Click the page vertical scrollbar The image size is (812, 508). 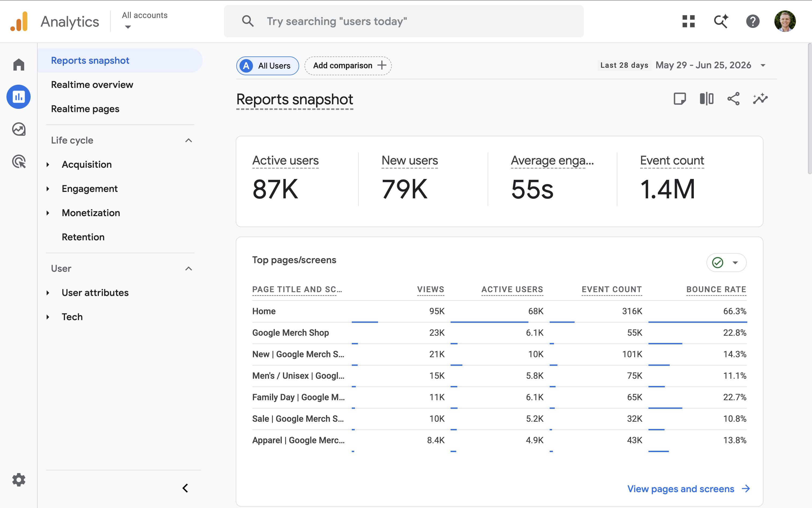tap(809, 109)
